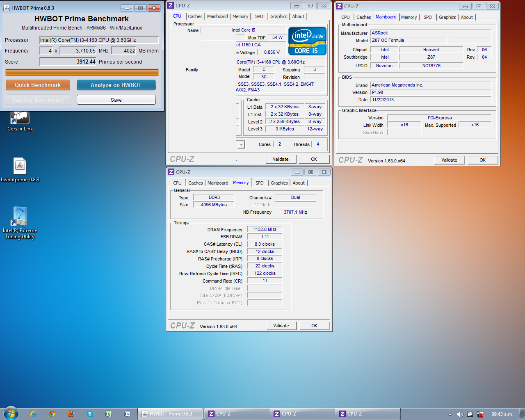Launch Firefox from the taskbar
Screen dimensions: 525x420
point(71,414)
